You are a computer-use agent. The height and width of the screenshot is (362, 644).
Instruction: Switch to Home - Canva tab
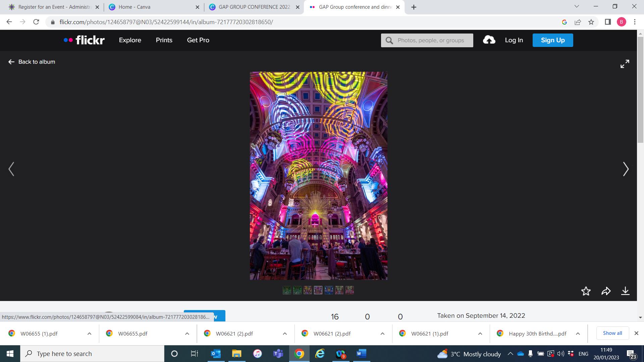pyautogui.click(x=154, y=7)
